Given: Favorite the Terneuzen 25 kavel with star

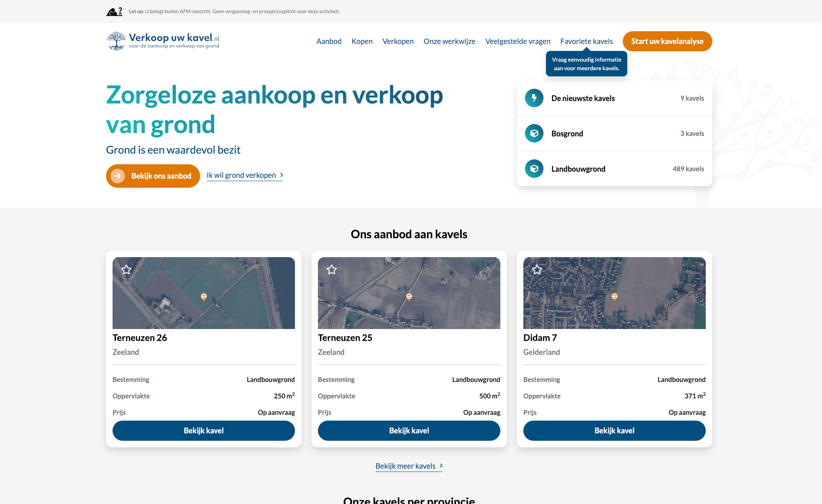Looking at the screenshot, I should coord(332,270).
